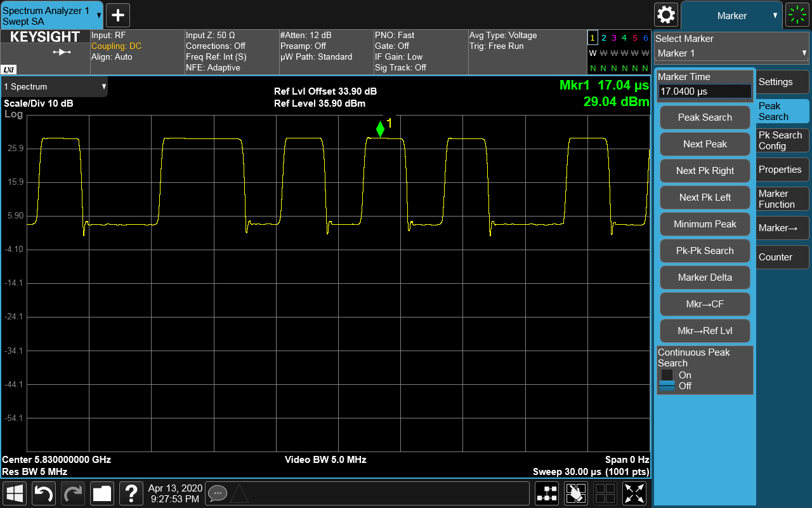
Task: Open the 1 Spectrum window dropdown
Action: coord(55,86)
